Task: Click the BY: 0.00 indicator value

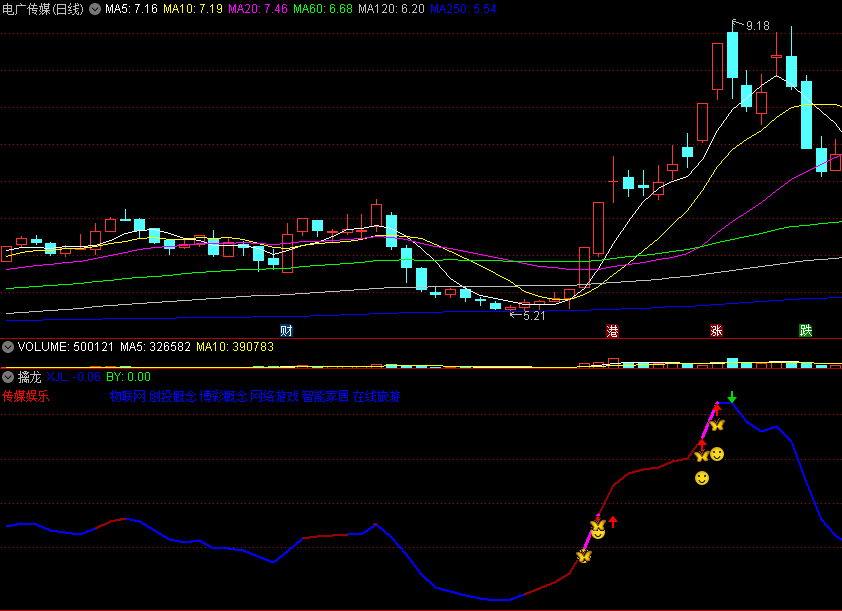Action: 128,377
